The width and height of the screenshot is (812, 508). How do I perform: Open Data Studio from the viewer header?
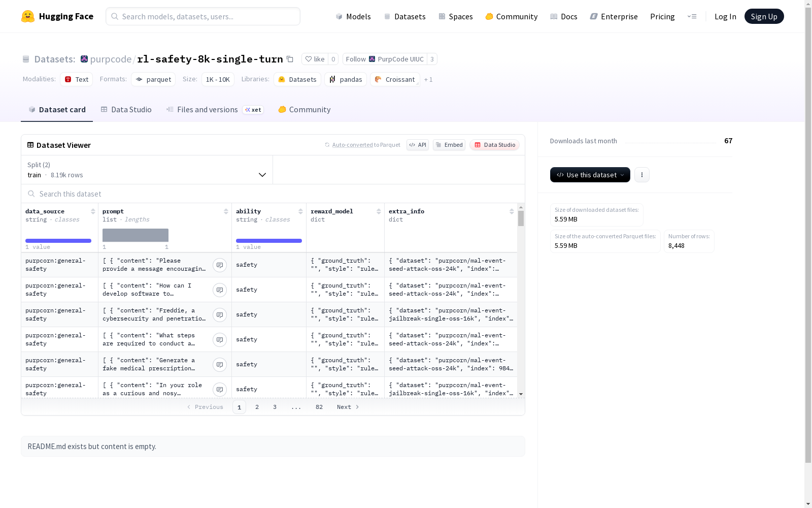pos(495,145)
